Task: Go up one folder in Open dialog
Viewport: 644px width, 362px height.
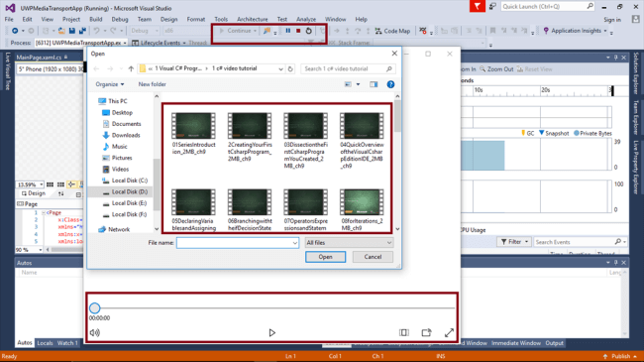Action: [131, 68]
